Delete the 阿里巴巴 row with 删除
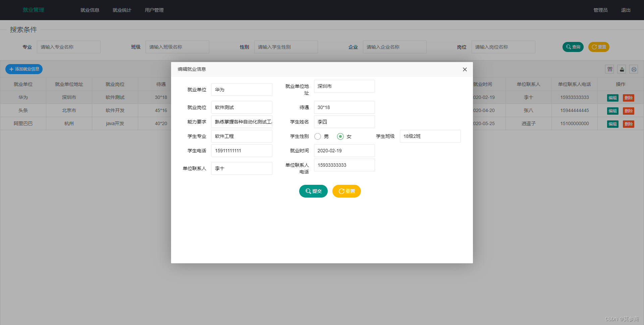Image resolution: width=644 pixels, height=325 pixels. pos(629,124)
